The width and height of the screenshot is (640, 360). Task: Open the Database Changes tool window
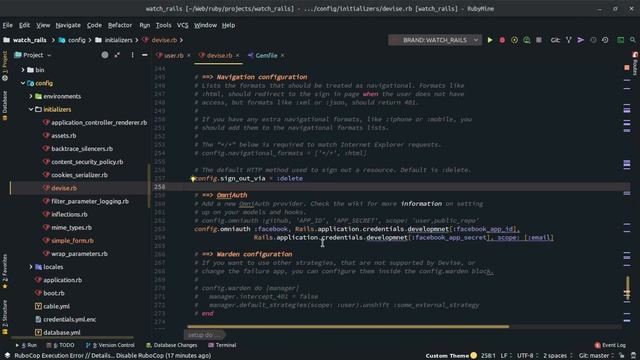[171, 345]
